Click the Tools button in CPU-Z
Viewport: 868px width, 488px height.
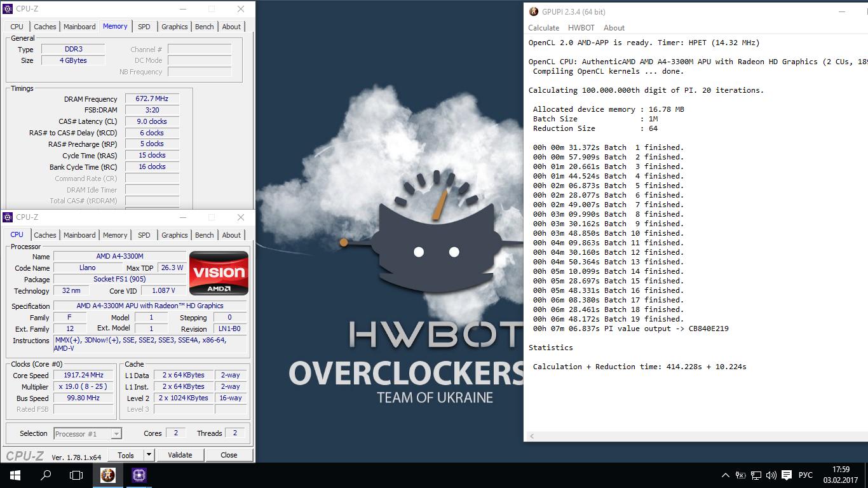[x=126, y=455]
